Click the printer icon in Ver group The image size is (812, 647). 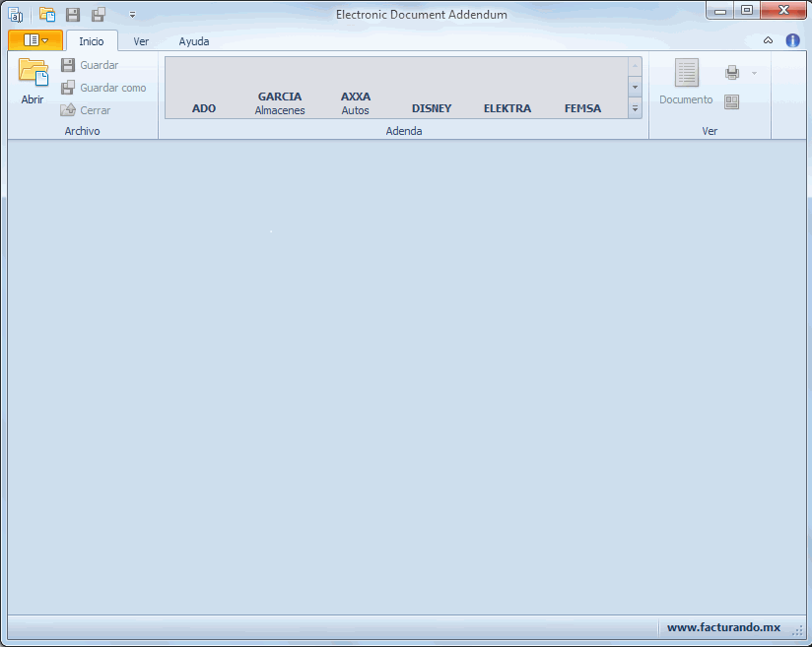coord(732,73)
